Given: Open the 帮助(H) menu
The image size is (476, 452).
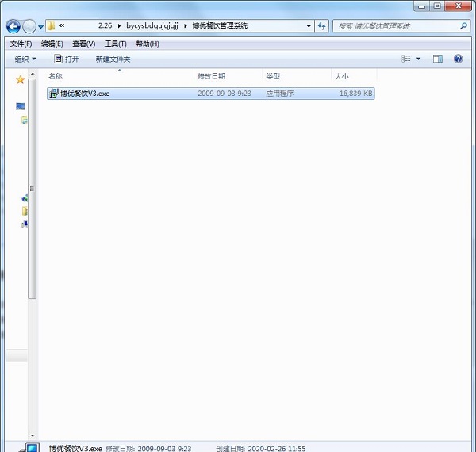Looking at the screenshot, I should tap(148, 44).
